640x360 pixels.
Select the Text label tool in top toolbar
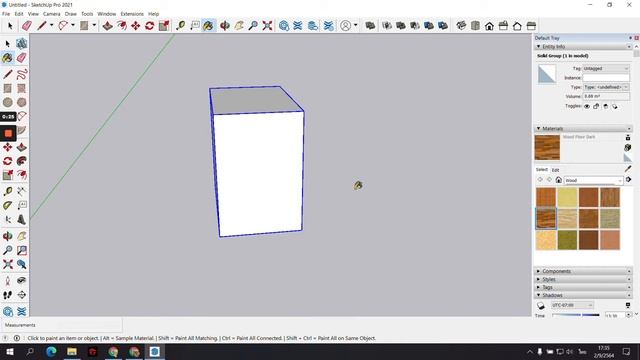click(x=195, y=26)
